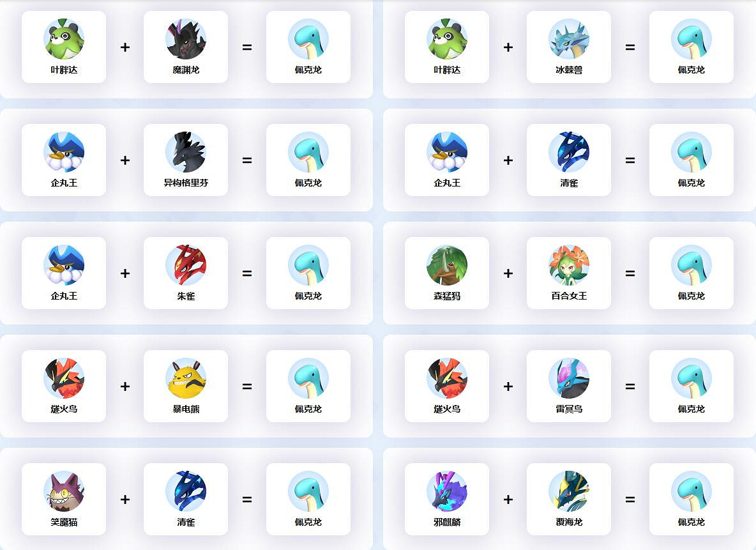Click the 笑魇猫 icon
The height and width of the screenshot is (550, 756).
[x=64, y=491]
